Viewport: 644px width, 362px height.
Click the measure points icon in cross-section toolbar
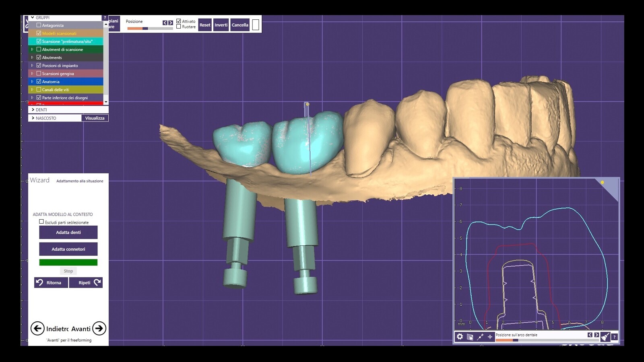click(x=480, y=337)
